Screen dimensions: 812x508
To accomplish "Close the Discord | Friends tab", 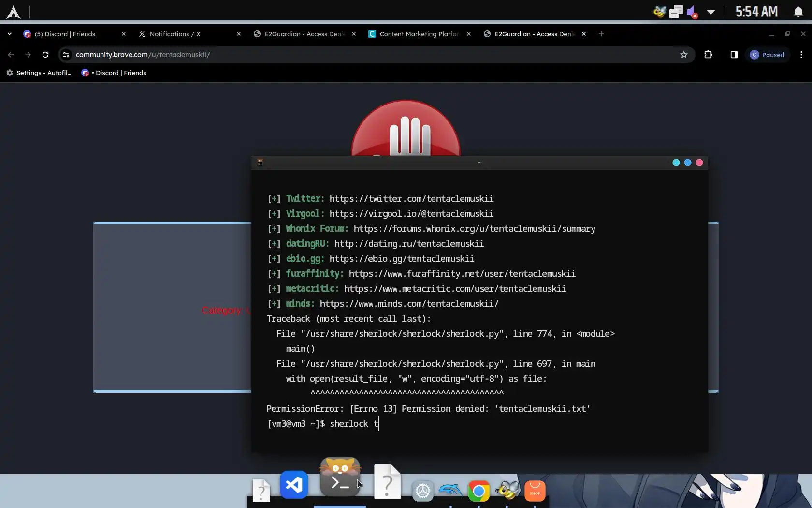I will pos(124,34).
